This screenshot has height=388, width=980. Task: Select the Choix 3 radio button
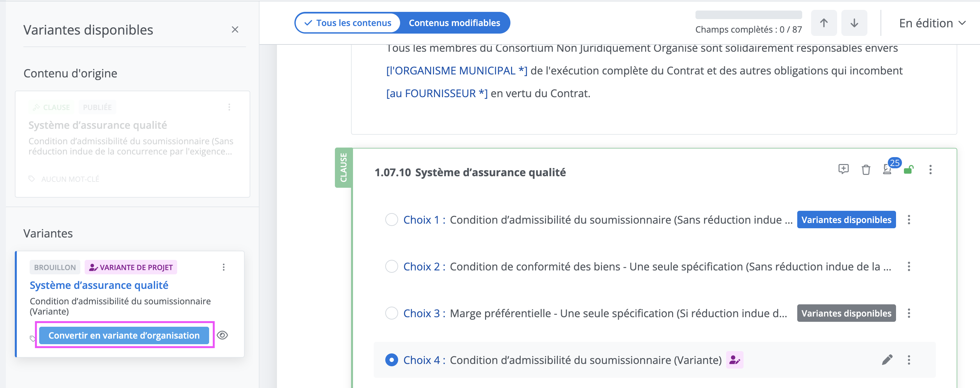tap(392, 313)
